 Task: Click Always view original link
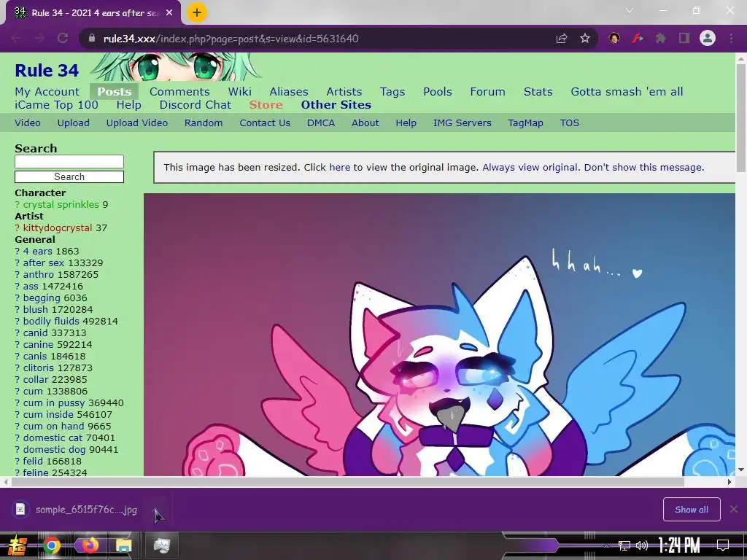coord(530,167)
